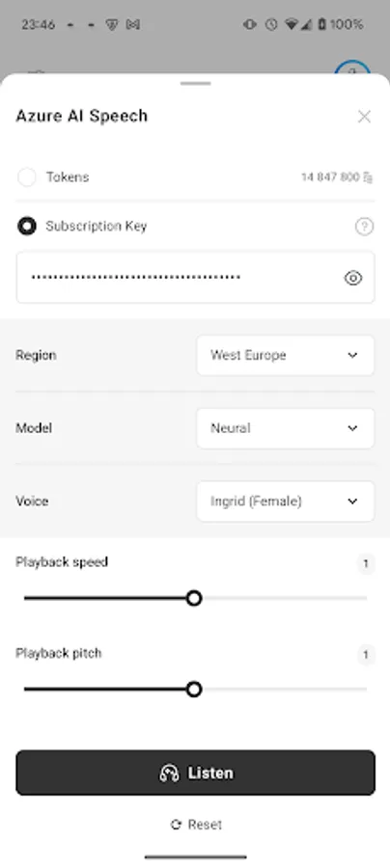Open the West Europe region dropdown

(286, 355)
